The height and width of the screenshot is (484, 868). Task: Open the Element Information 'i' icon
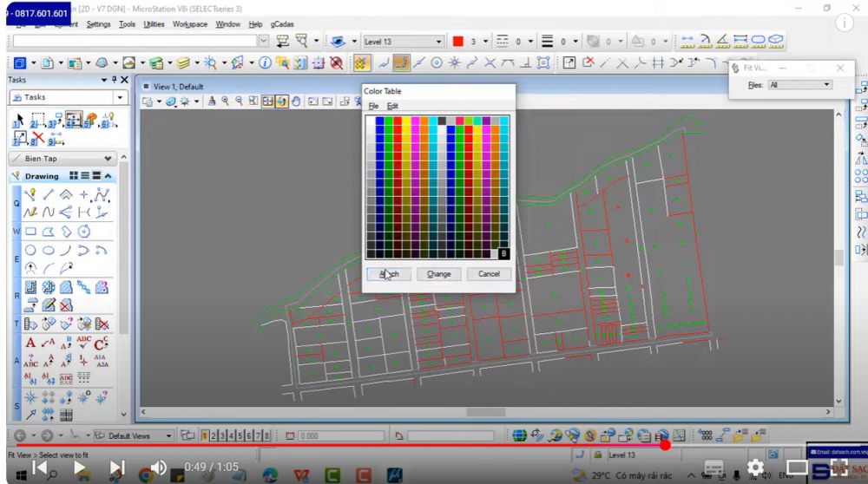265,63
